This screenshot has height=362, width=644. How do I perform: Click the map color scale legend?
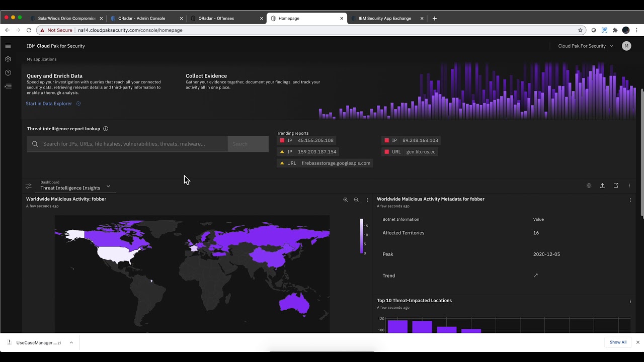362,236
